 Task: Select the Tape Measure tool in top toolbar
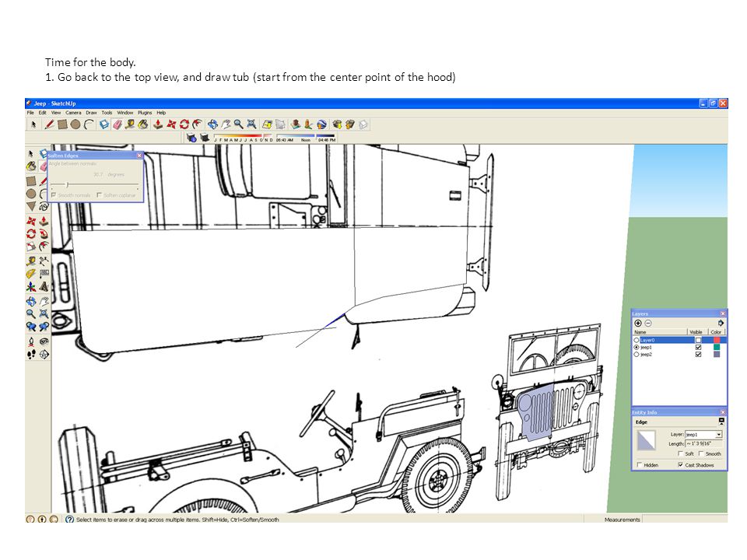[130, 124]
